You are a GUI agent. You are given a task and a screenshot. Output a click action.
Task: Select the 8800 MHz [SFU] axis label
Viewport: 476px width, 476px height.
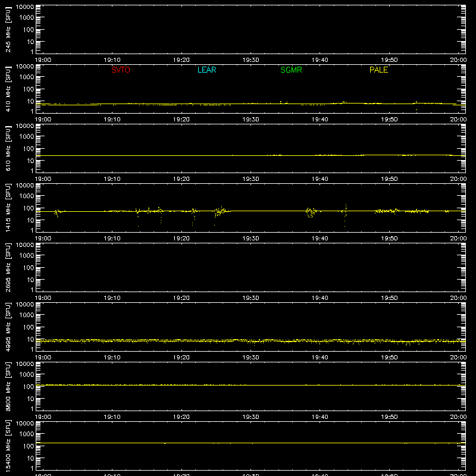(8, 386)
